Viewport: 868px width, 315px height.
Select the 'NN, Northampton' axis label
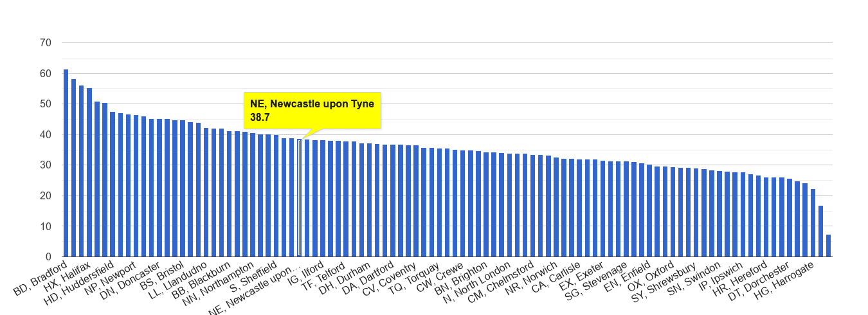tap(218, 282)
